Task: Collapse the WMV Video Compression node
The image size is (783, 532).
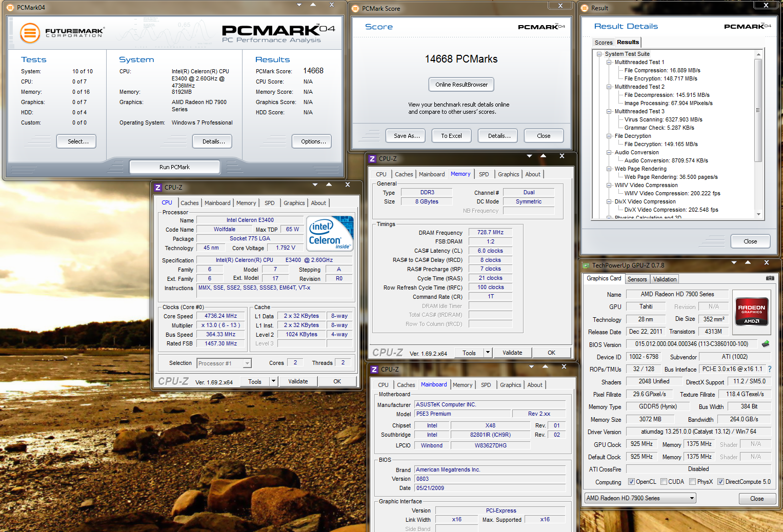Action: pyautogui.click(x=609, y=185)
